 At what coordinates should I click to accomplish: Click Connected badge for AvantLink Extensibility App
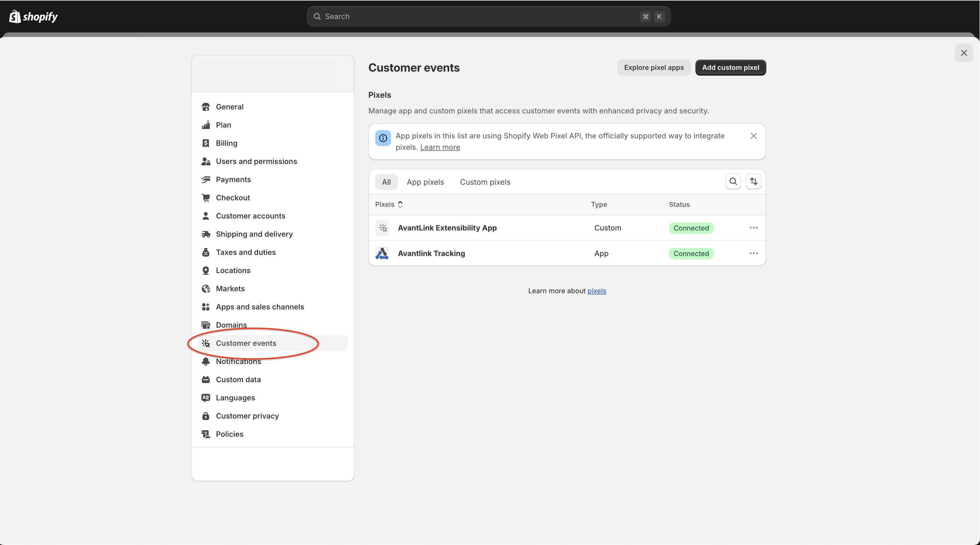(x=691, y=228)
